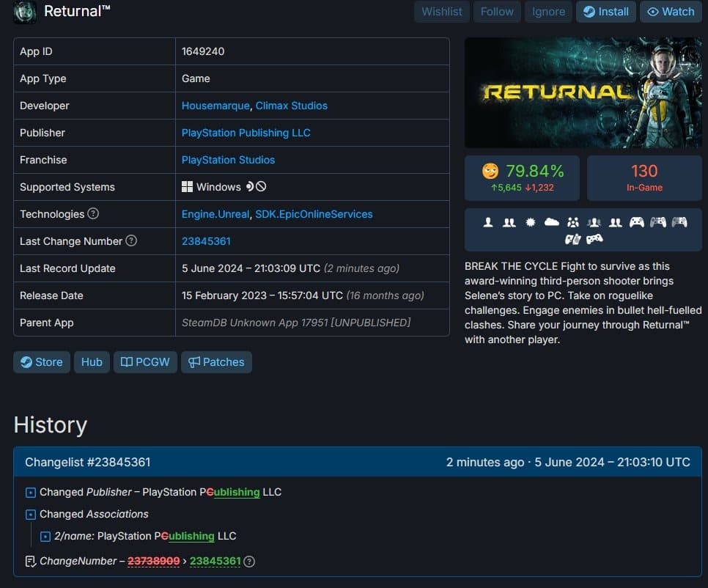Image resolution: width=708 pixels, height=588 pixels.
Task: Click the square icon before Changed Publisher
Action: (x=31, y=492)
